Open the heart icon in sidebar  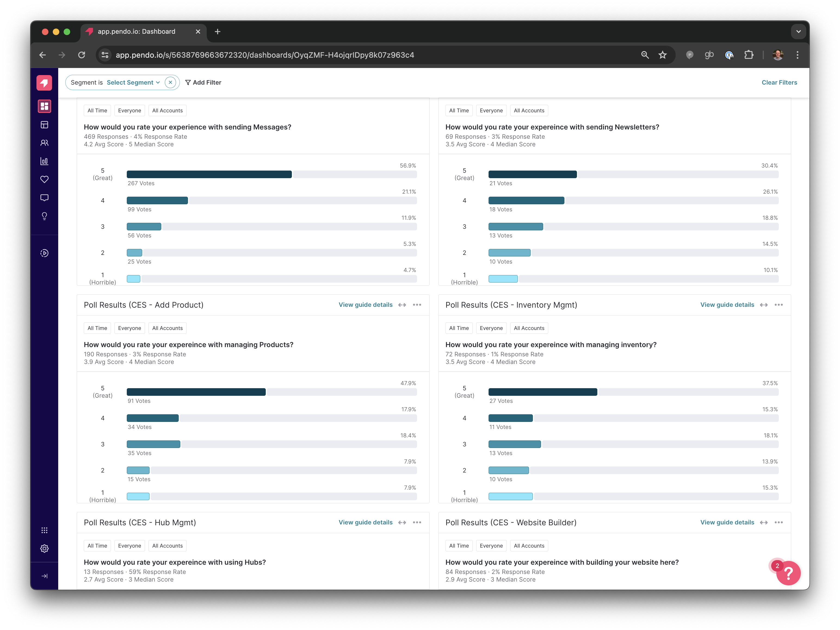[44, 179]
